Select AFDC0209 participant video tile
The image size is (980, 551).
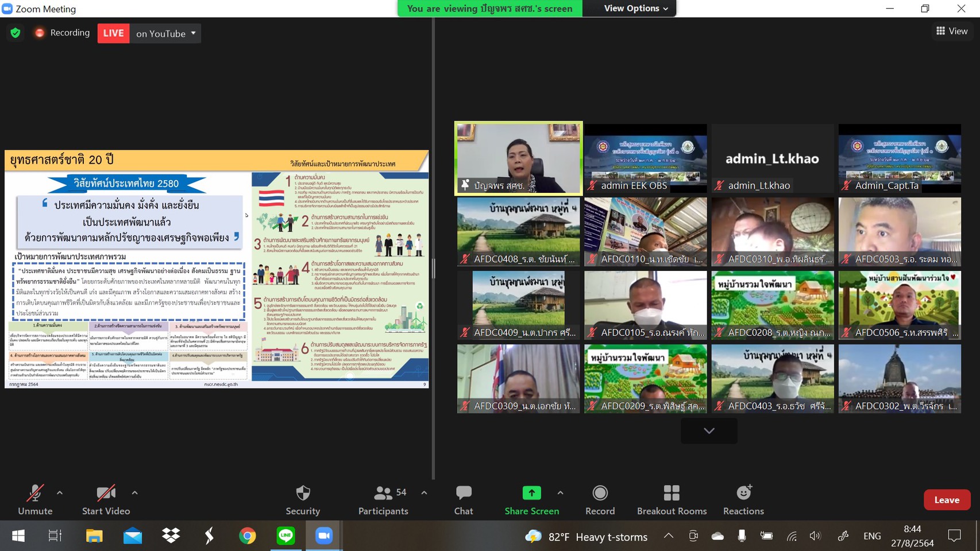click(646, 379)
